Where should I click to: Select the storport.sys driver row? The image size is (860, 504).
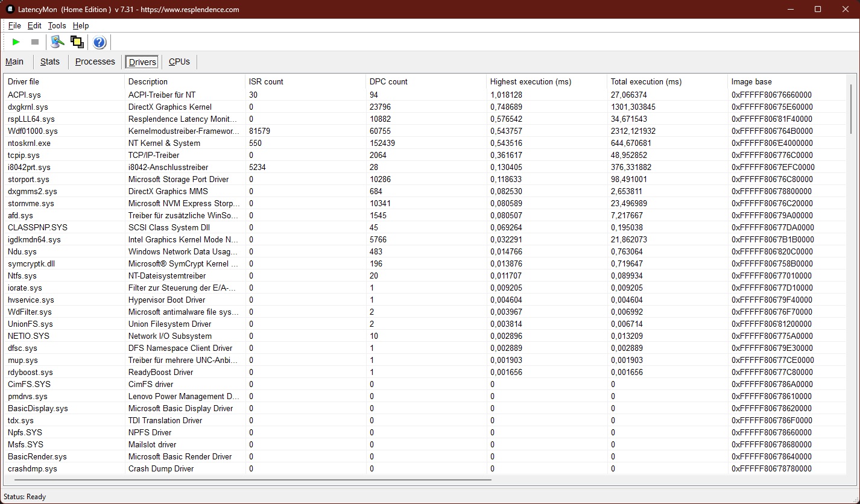coord(425,179)
